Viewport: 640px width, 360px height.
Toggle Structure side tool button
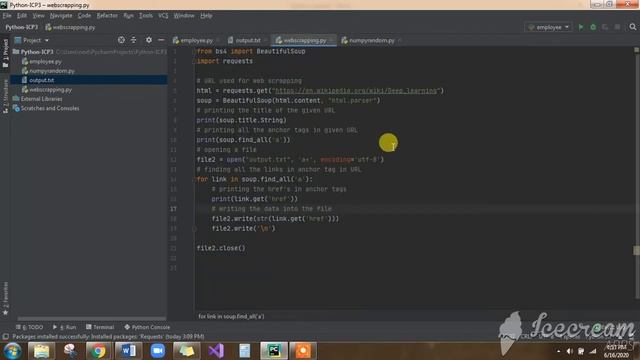click(5, 96)
